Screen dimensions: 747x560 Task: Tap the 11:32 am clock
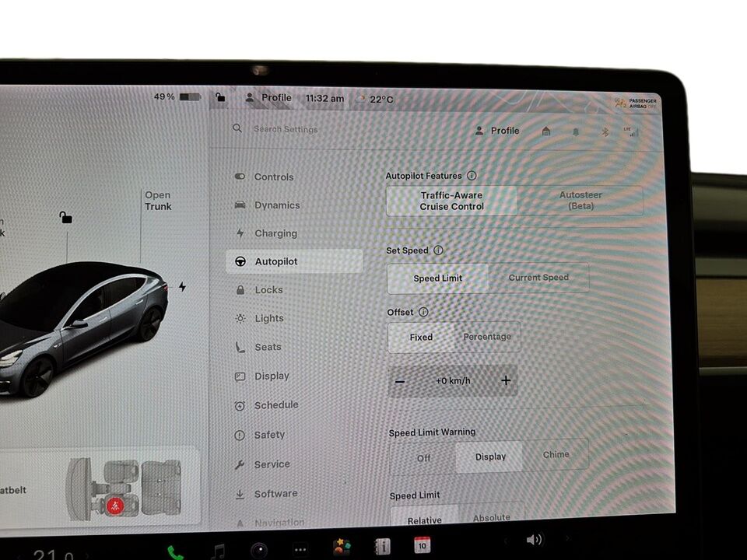click(324, 99)
